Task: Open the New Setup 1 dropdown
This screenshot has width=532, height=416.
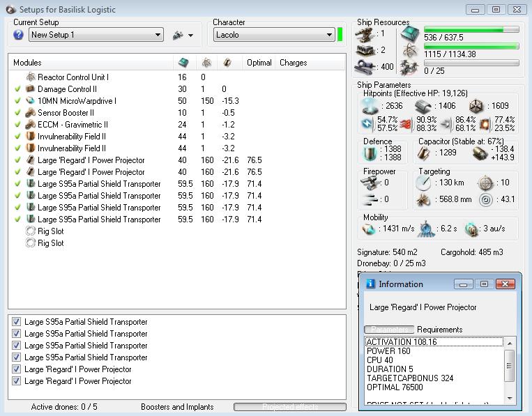Action: [x=158, y=35]
